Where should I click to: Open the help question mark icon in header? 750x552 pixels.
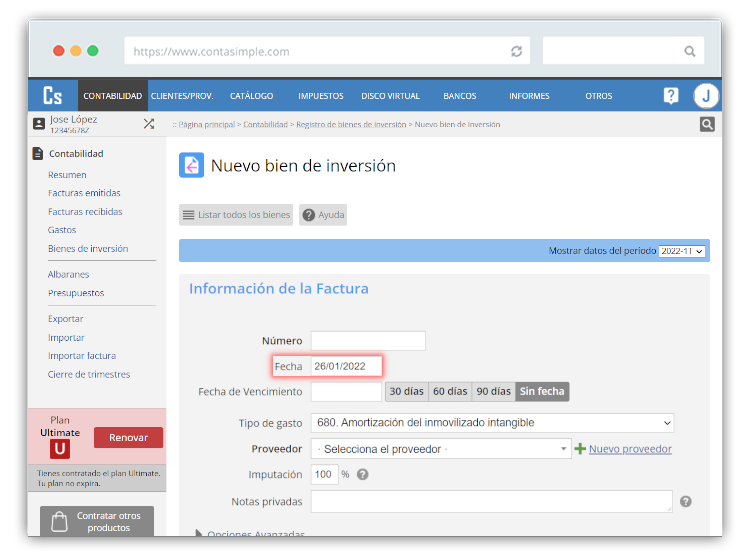pyautogui.click(x=671, y=96)
